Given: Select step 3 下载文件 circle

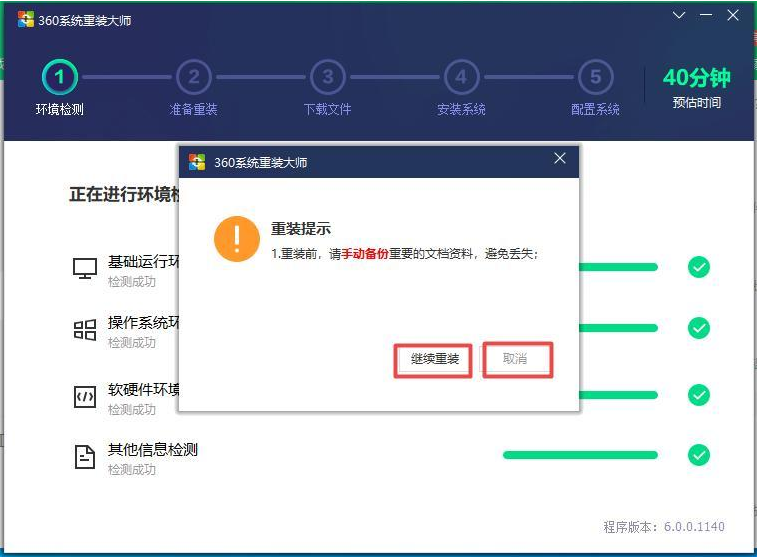Looking at the screenshot, I should click(x=328, y=77).
